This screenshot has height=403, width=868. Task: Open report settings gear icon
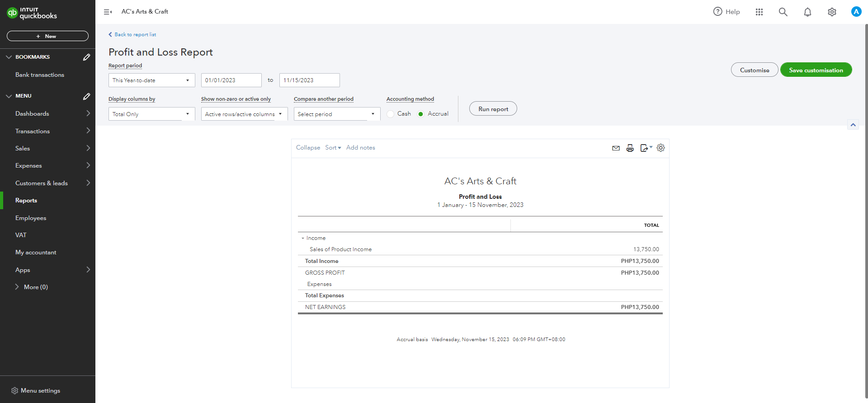click(660, 148)
